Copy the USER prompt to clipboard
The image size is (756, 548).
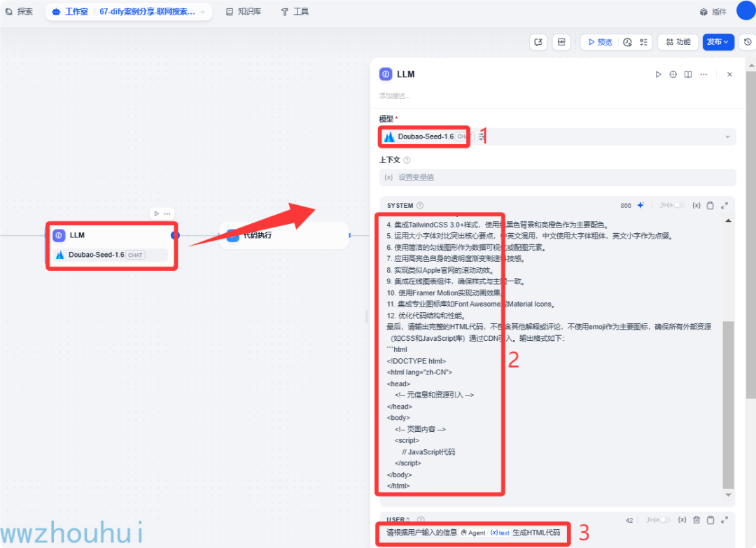(710, 519)
